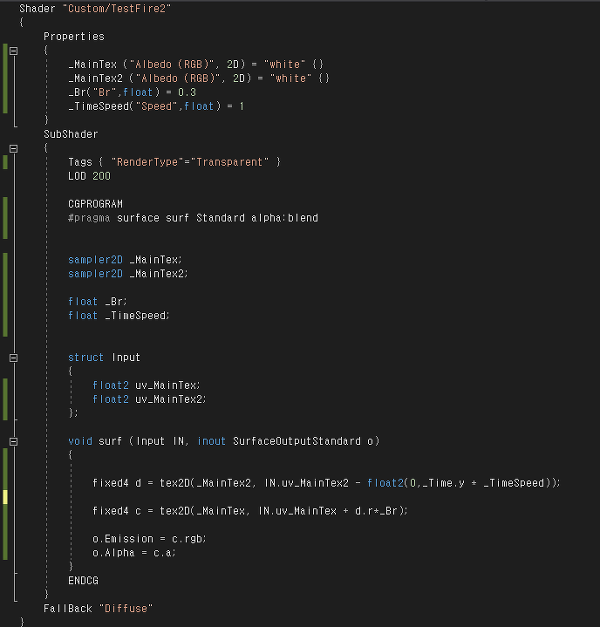Click SurfaceOutputStandard in the surf signature
Viewport: 600px width, 627px height.
pyautogui.click(x=297, y=441)
